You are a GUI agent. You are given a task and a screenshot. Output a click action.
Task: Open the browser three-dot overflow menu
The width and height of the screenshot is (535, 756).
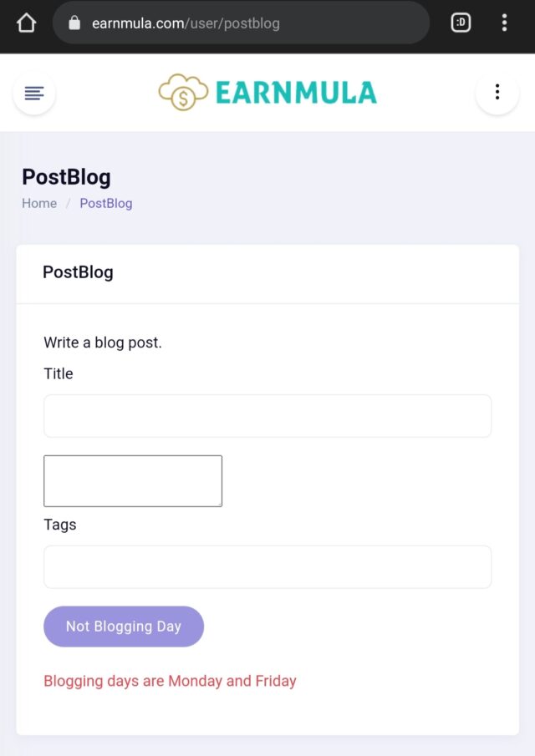pos(504,23)
